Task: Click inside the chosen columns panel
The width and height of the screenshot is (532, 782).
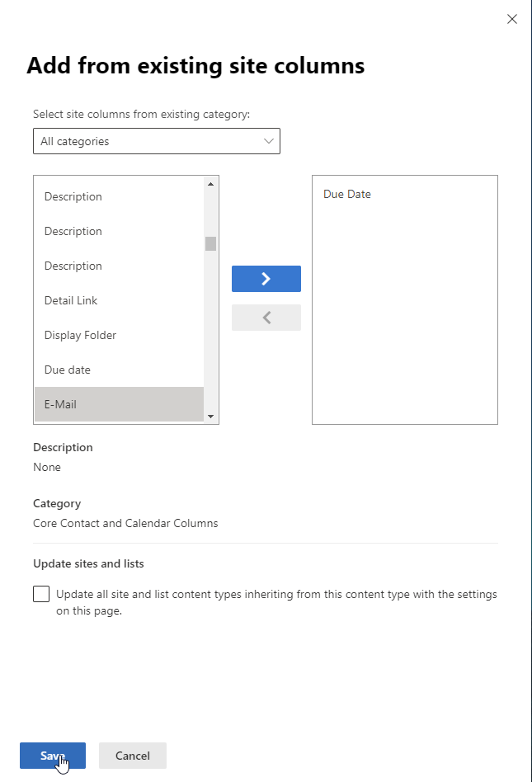Action: [x=404, y=313]
